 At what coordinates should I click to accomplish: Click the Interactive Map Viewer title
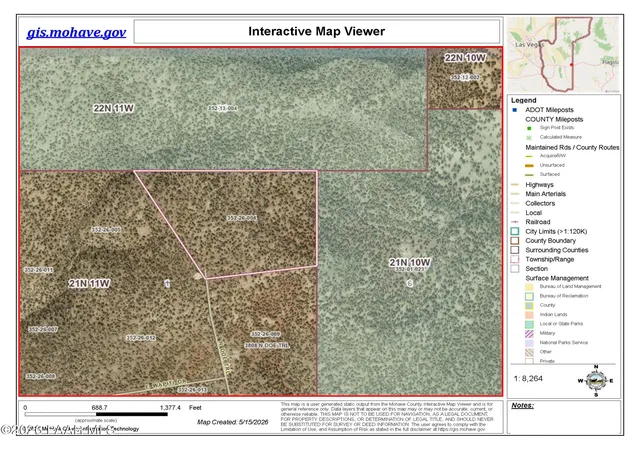tap(317, 31)
